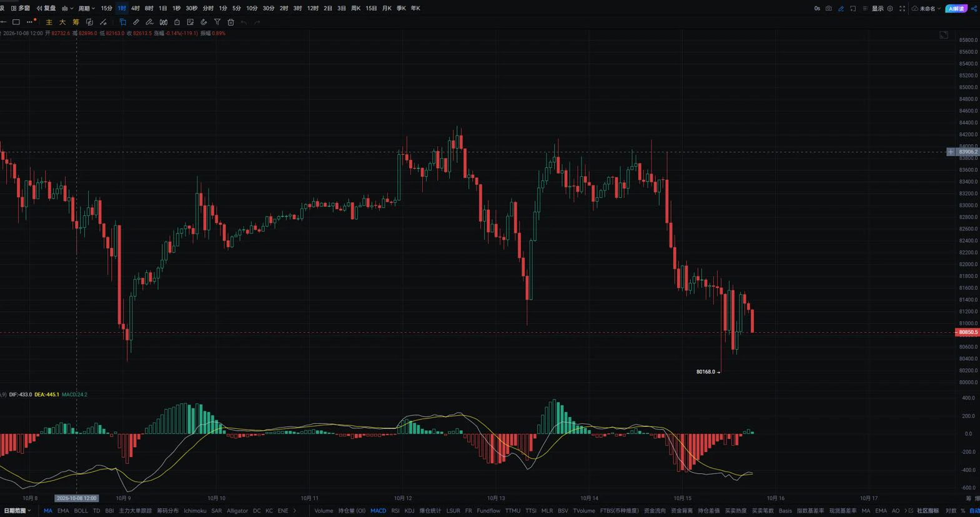Viewport: 980px width, 517px height.
Task: Toggle the KDJ sub-indicator
Action: 410,511
